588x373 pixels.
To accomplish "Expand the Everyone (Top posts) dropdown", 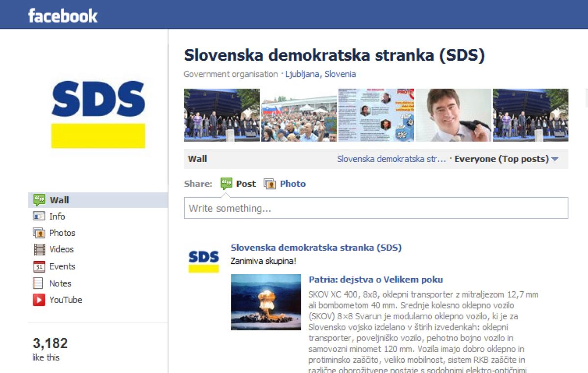I will [x=507, y=159].
